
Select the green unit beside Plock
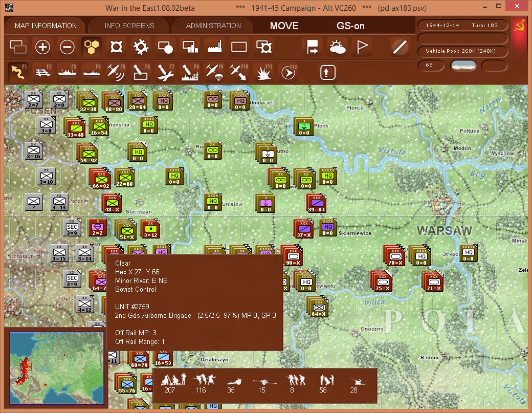click(x=304, y=126)
